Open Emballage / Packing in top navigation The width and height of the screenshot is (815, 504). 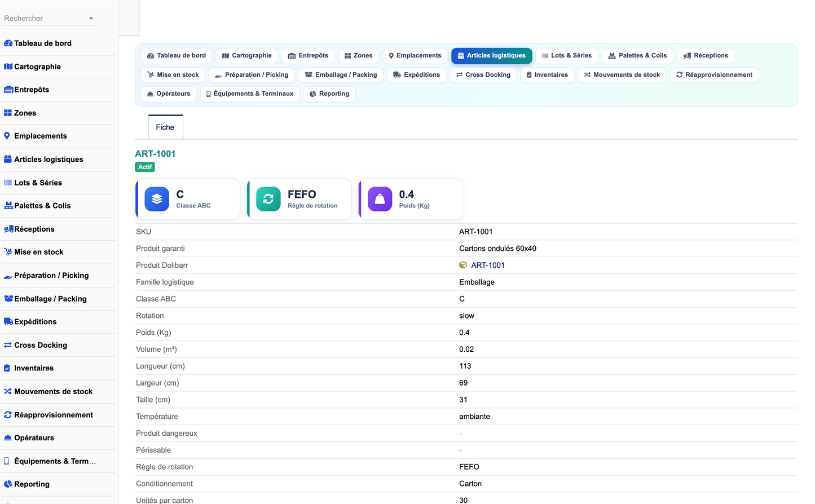click(x=341, y=75)
